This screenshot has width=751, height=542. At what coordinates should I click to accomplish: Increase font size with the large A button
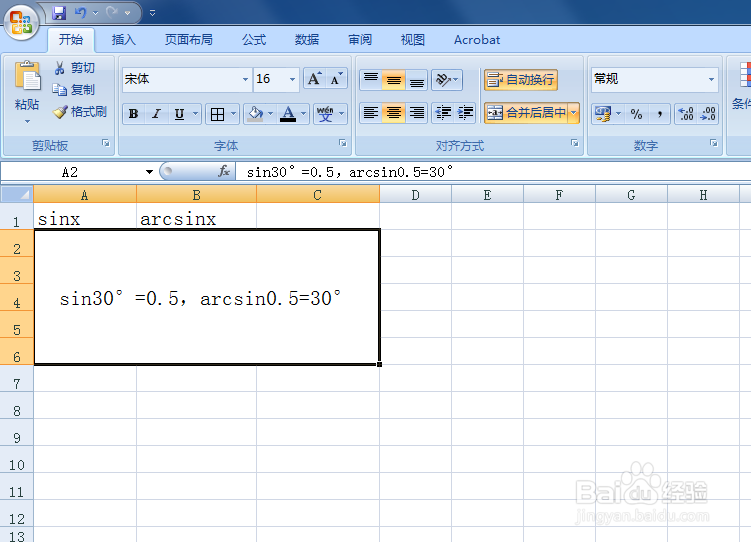coord(314,79)
